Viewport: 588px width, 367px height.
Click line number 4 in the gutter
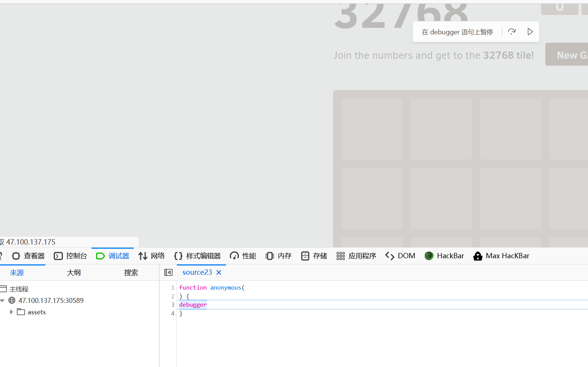click(x=173, y=314)
